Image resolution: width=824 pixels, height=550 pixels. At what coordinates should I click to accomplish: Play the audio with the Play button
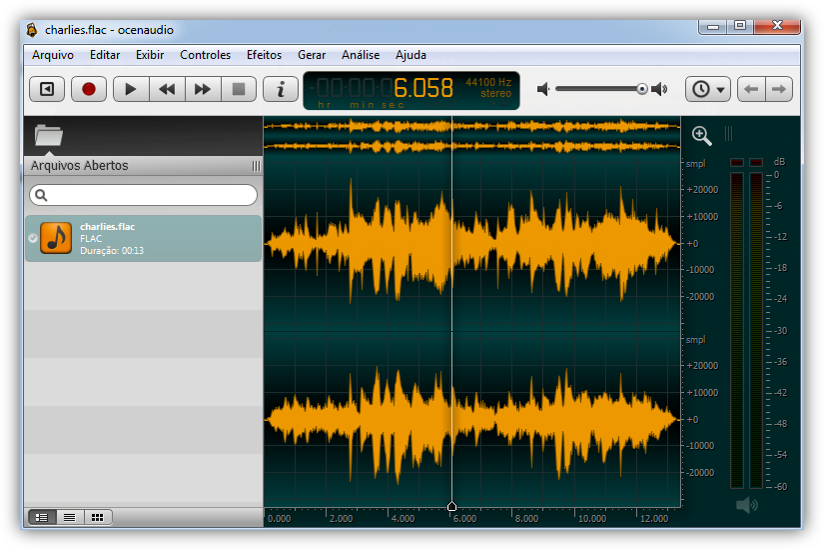(131, 89)
